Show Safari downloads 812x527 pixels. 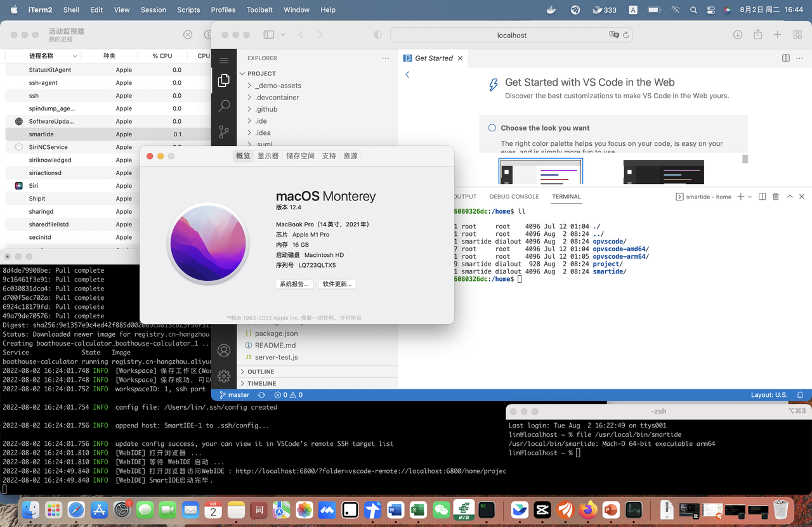click(738, 35)
